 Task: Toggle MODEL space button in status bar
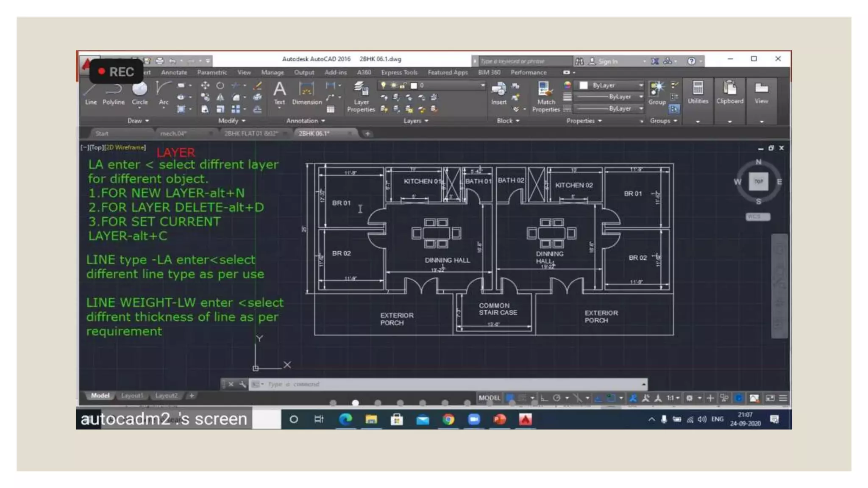click(x=489, y=398)
